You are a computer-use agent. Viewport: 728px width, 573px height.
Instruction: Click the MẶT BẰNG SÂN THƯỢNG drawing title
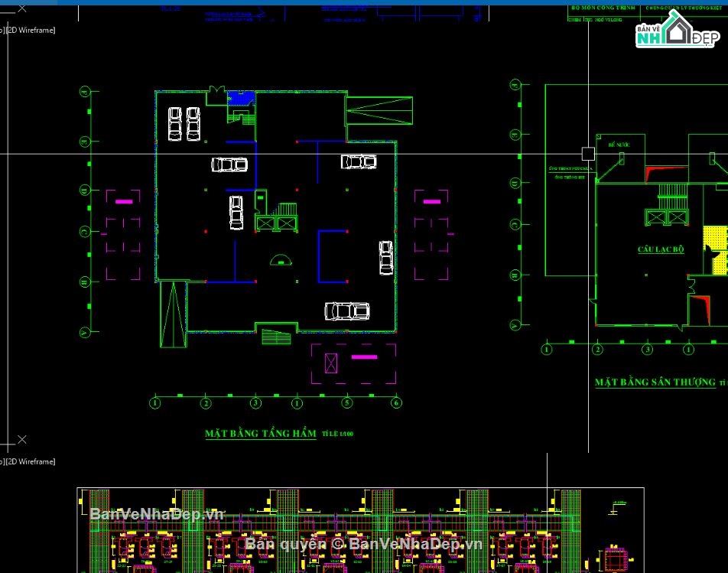click(655, 382)
